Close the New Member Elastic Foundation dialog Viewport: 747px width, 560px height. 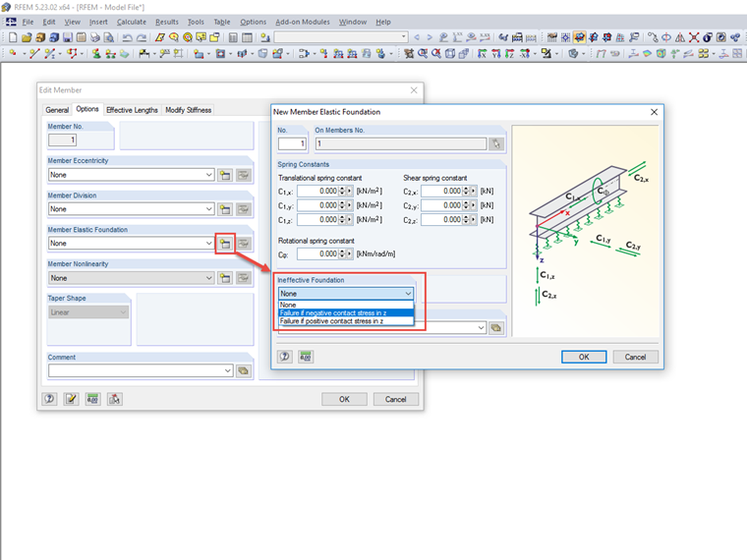[x=654, y=112]
